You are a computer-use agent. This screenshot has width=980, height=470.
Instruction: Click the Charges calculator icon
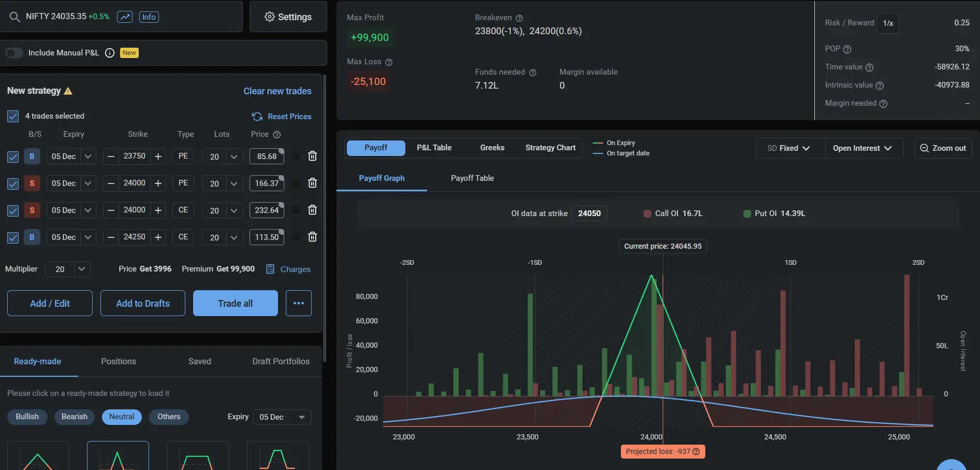click(270, 269)
